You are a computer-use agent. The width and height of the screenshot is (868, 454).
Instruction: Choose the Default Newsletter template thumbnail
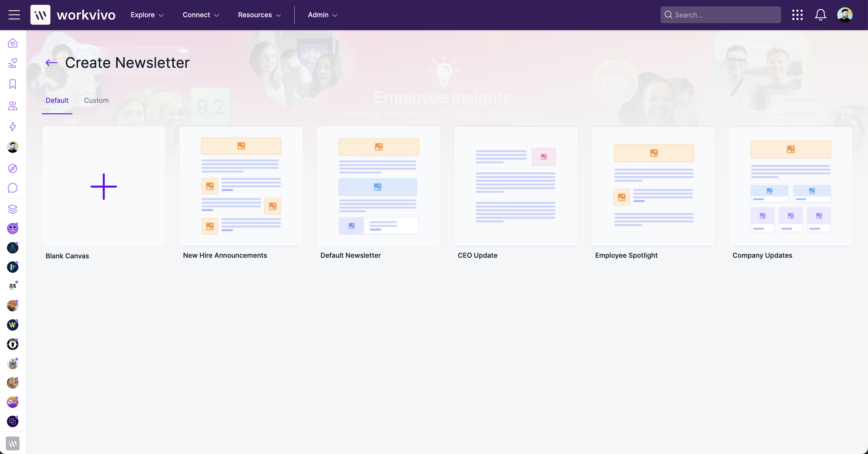click(379, 186)
